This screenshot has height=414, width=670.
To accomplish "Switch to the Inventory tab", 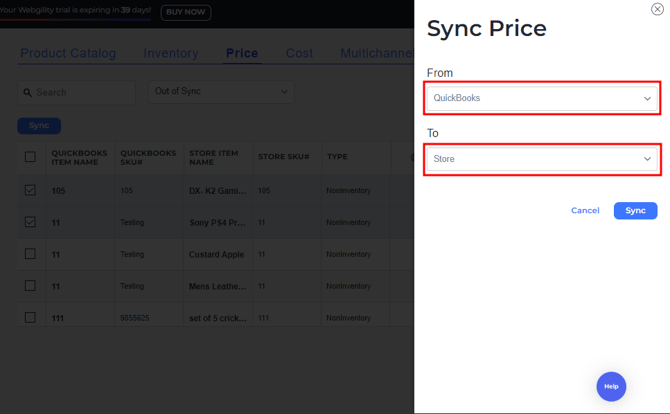I will [171, 53].
